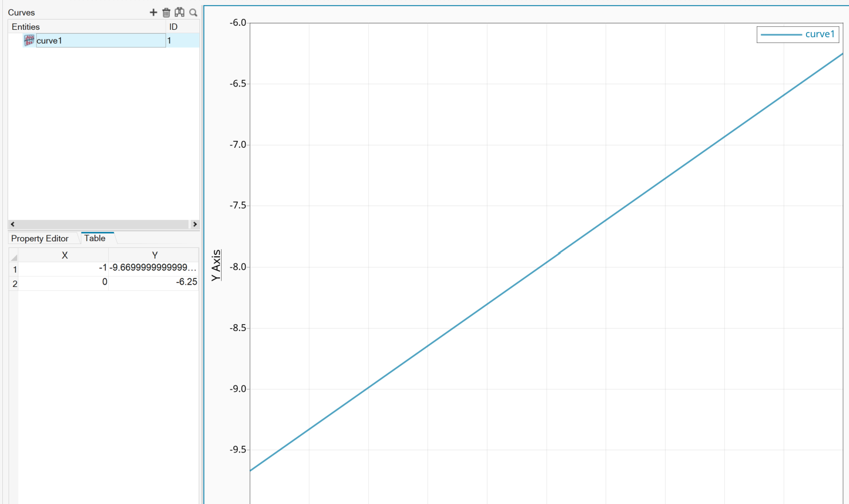Screen dimensions: 849x504
Task: Click the -9.5 tick label on the Y axis
Action: click(x=238, y=450)
